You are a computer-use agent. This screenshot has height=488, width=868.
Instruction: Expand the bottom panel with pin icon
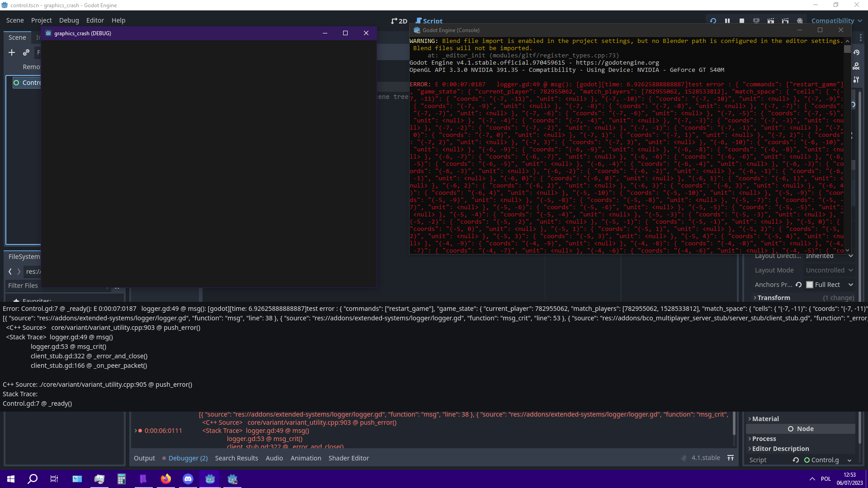731,458
